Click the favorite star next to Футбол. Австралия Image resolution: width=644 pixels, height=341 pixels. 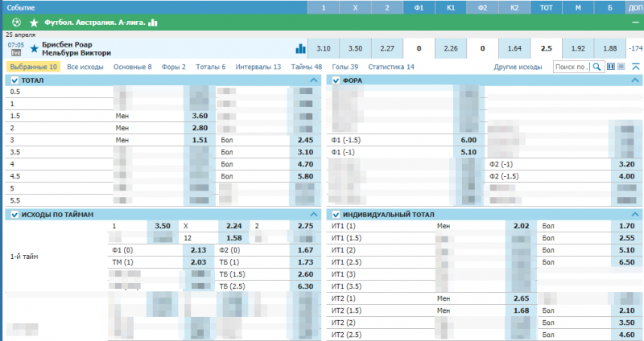pos(33,23)
